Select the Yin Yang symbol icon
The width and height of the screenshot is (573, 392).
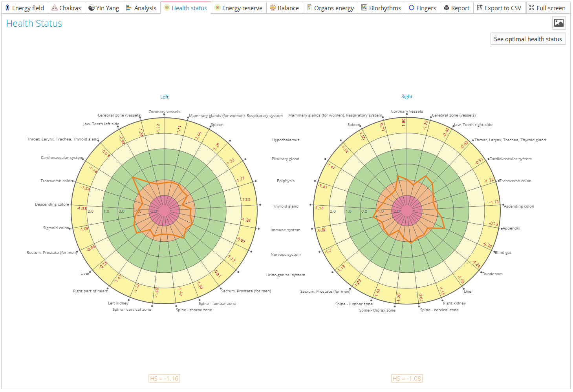(91, 7)
